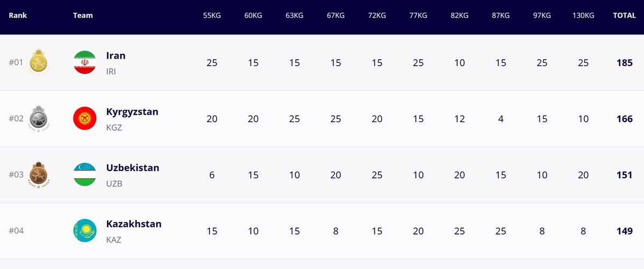This screenshot has height=269, width=644.
Task: Click the Kyrgyzstan flag icon
Action: coord(85,118)
